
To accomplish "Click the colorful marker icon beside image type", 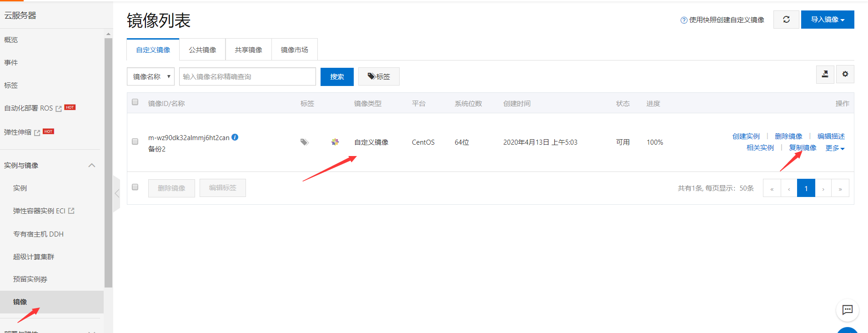I will tap(335, 142).
